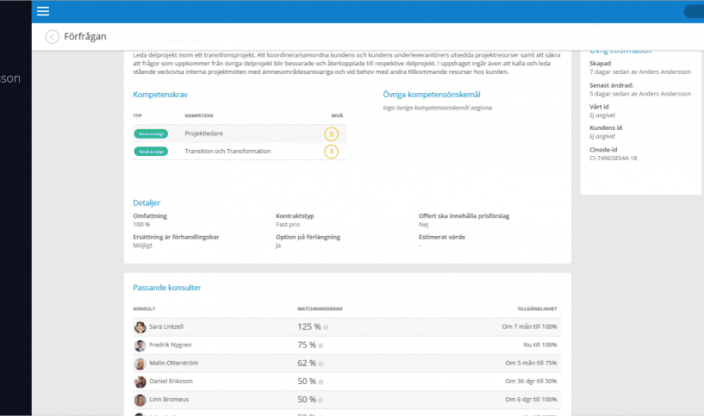Screen dimensions: 704x416
Task: Click Sara Lintzell's avatar photo
Action: [x=139, y=327]
